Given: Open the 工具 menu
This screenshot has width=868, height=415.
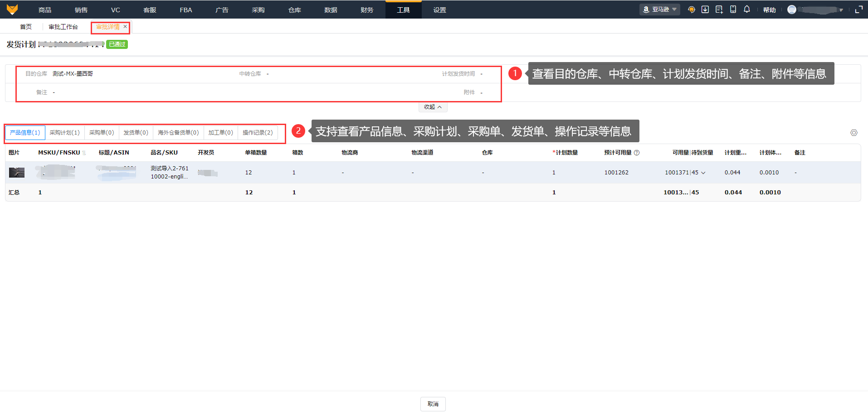Looking at the screenshot, I should click(x=403, y=10).
